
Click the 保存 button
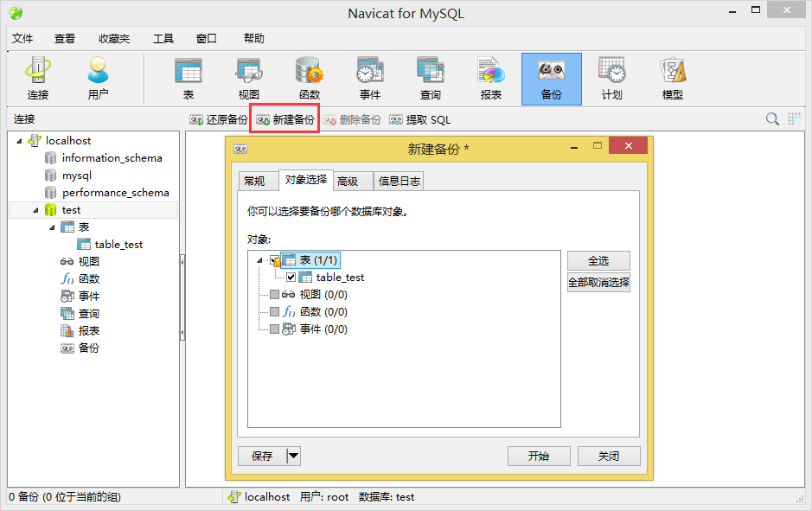(262, 457)
